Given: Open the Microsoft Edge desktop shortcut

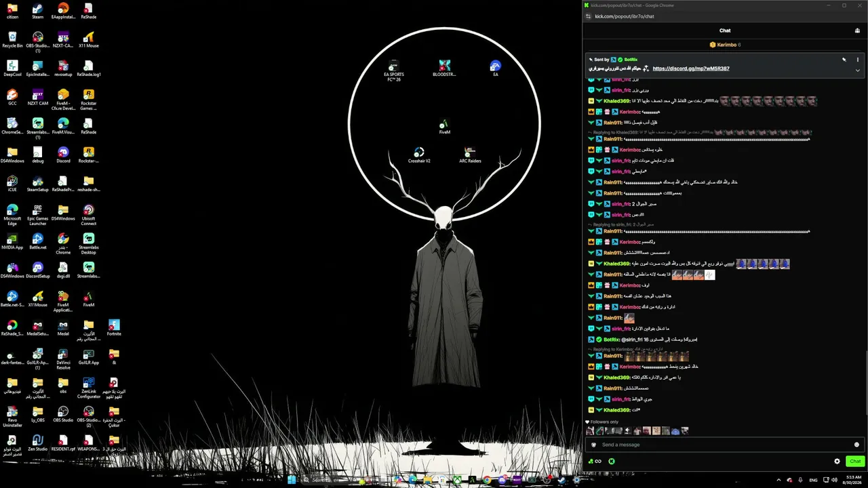Looking at the screenshot, I should 12,215.
